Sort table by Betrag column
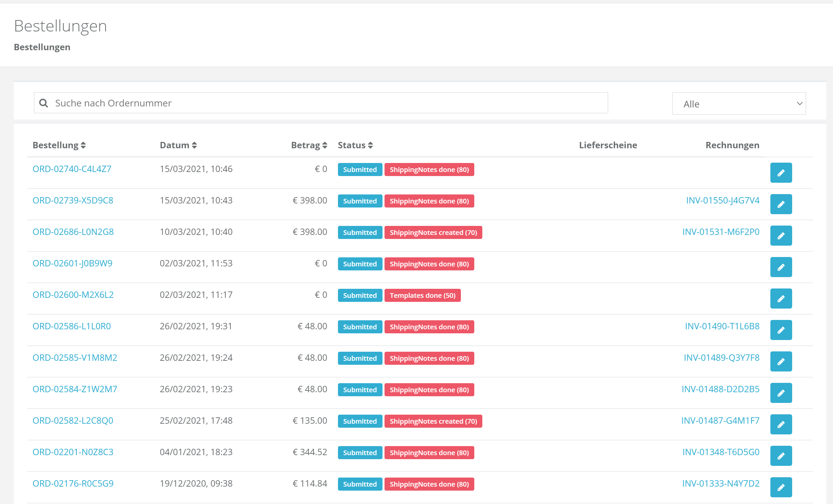 click(309, 145)
